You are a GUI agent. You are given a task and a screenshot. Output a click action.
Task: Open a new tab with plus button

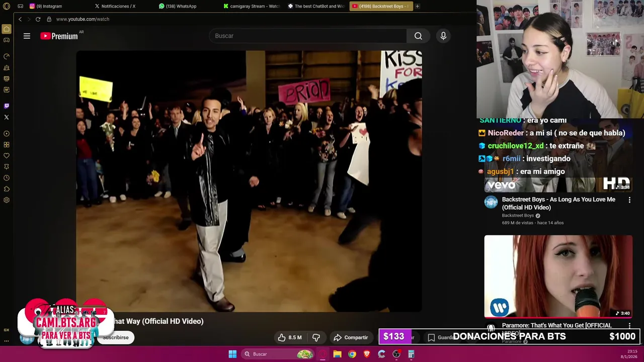click(417, 6)
